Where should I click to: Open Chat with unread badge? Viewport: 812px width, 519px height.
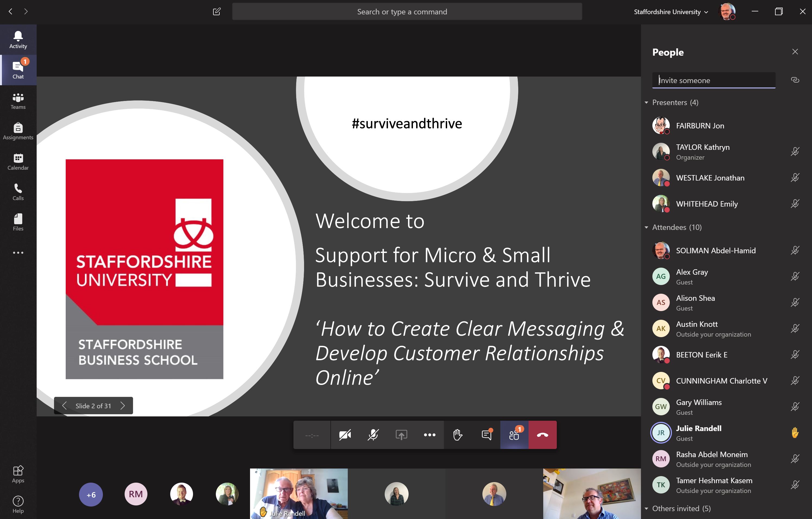[18, 70]
